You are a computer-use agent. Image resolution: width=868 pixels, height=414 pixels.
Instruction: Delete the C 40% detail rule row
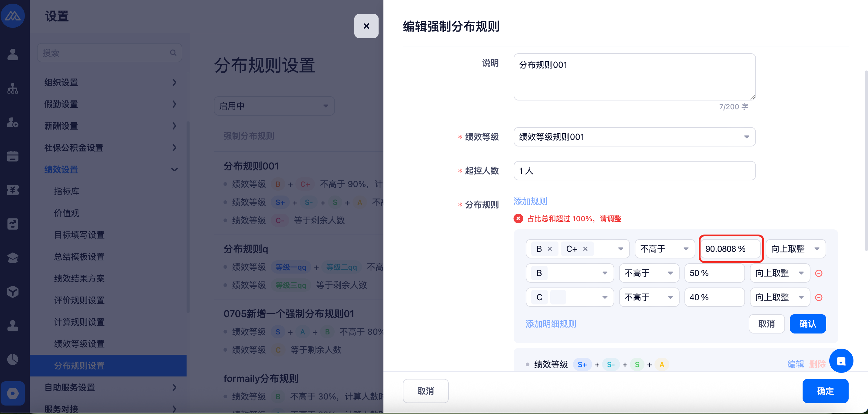click(x=819, y=297)
